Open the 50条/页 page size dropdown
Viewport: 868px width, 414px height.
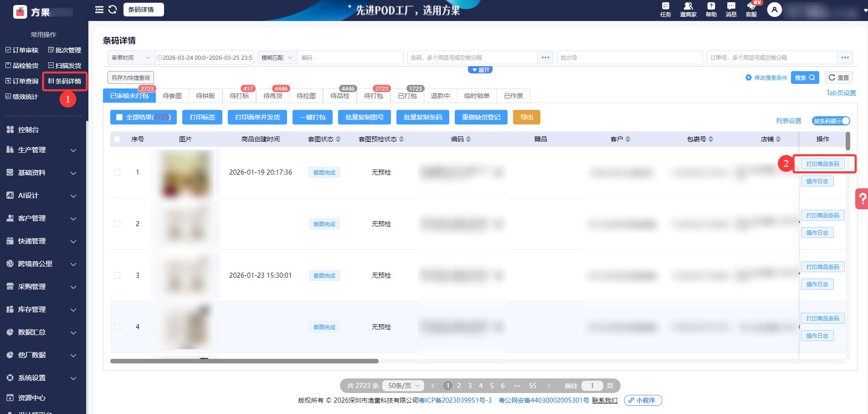point(403,386)
